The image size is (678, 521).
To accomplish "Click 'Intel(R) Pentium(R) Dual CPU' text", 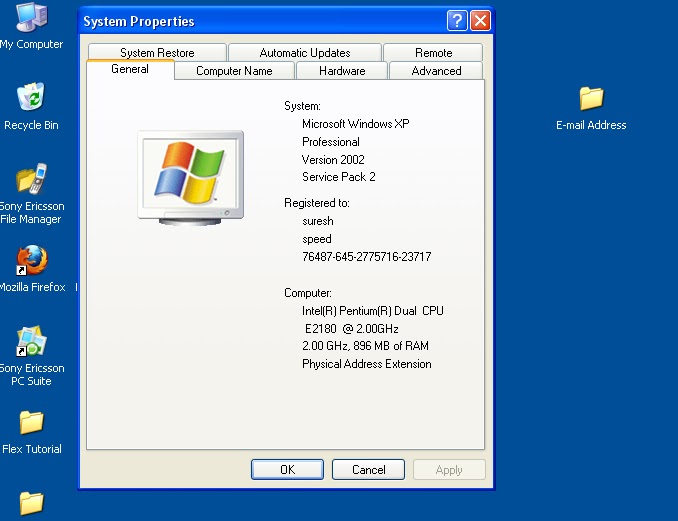I will pyautogui.click(x=373, y=311).
